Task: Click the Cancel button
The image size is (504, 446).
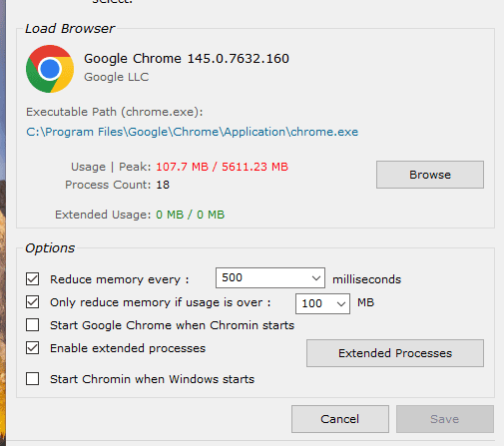Action: coord(340,419)
